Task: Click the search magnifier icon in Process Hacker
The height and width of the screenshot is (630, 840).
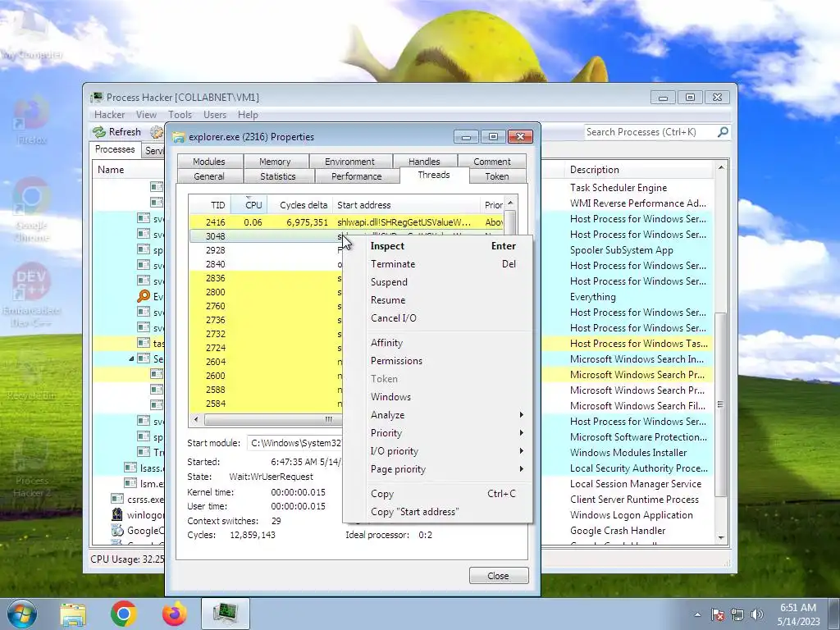Action: (723, 132)
